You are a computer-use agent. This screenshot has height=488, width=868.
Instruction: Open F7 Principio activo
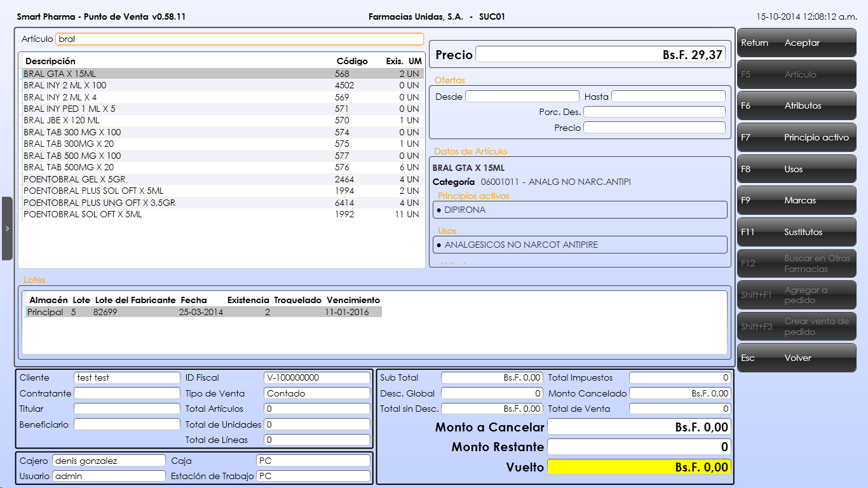(797, 138)
